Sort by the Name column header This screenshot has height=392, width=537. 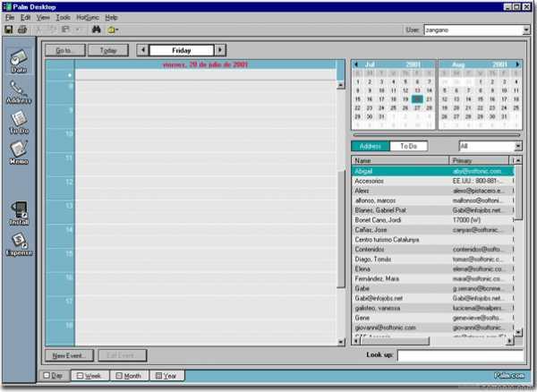[x=400, y=160]
